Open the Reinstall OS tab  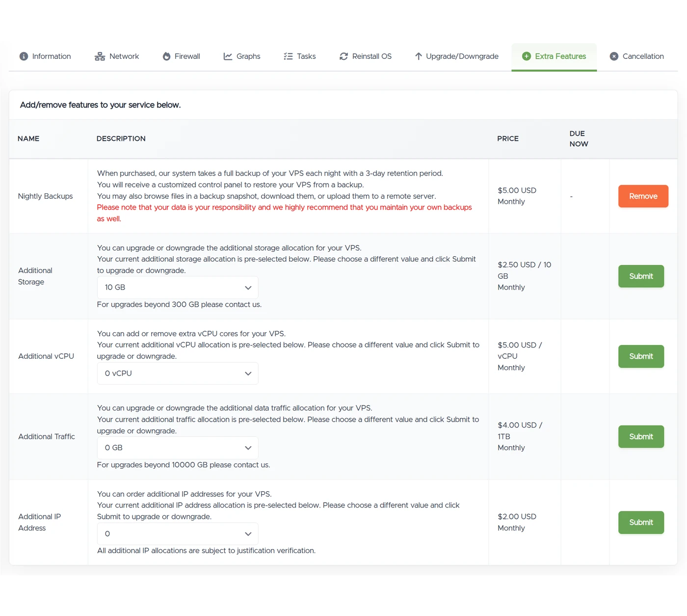(x=366, y=56)
